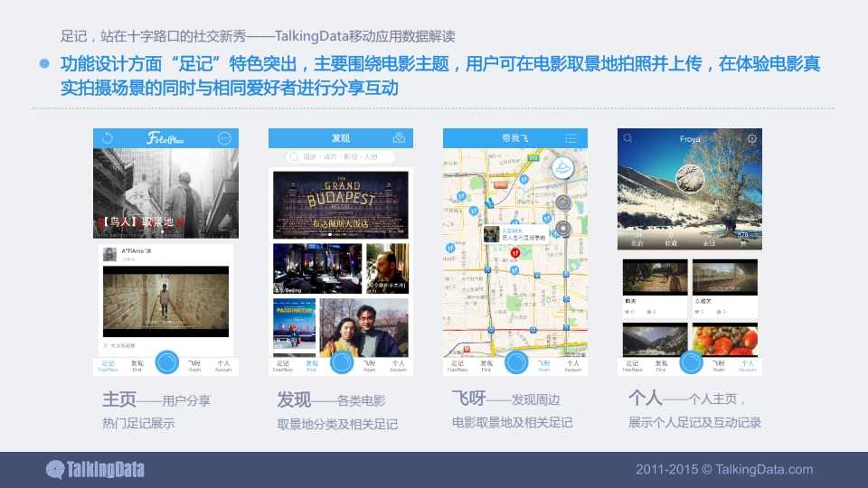Open first photo card on Froya profile

pos(655,288)
